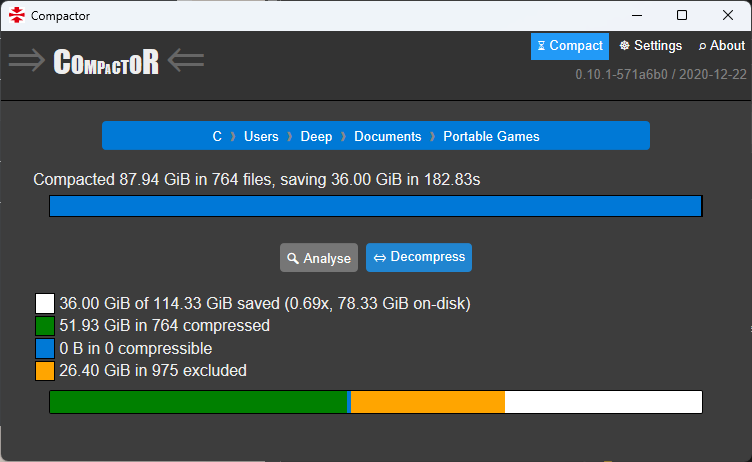Viewport: 752px width, 462px height.
Task: Click the Compactor app icon in title bar
Action: tap(16, 15)
